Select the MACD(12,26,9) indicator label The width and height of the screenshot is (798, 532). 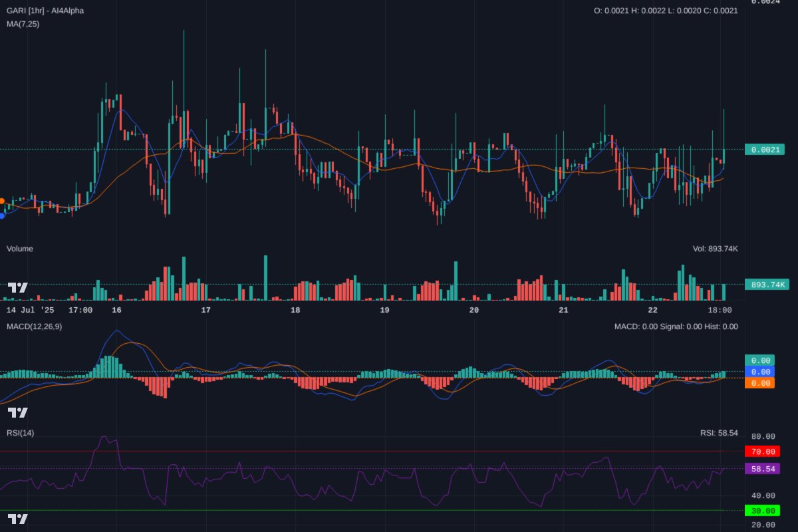35,327
